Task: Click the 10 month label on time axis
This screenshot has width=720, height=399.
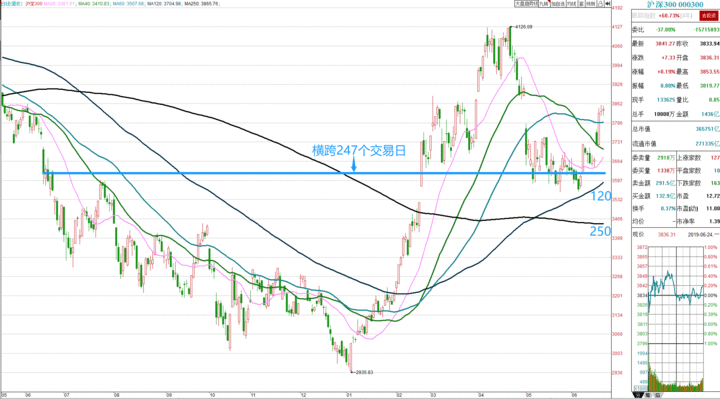Action: (212, 394)
